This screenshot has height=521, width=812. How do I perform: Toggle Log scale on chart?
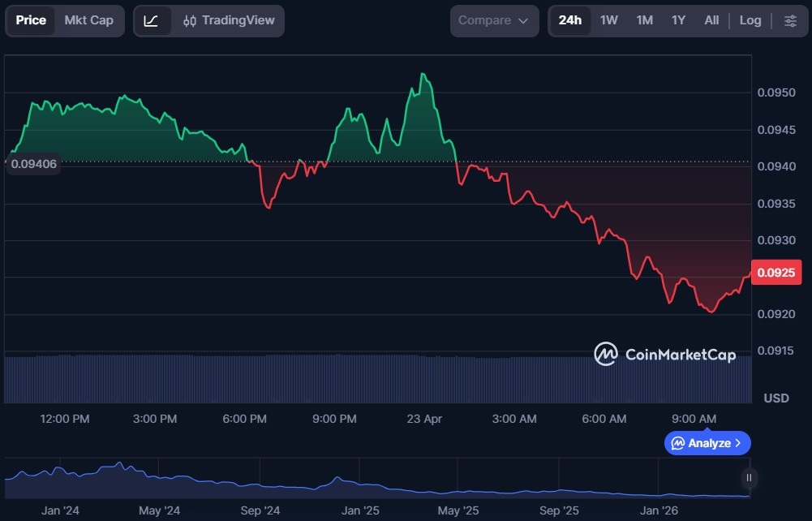[750, 21]
